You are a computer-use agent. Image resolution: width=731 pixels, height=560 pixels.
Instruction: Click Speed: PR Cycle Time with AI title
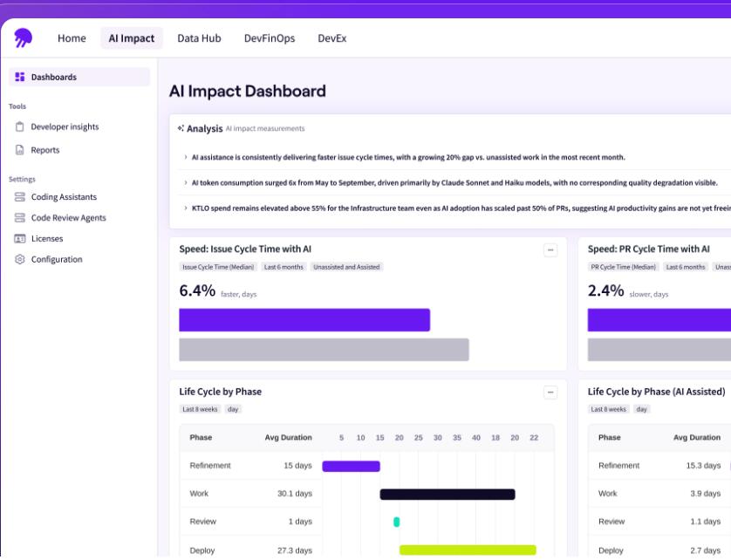click(x=648, y=249)
